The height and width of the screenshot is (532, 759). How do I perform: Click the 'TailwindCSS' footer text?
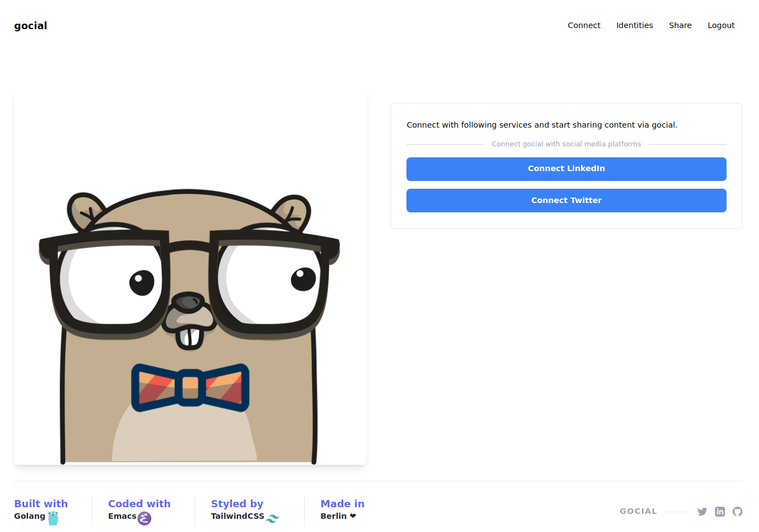[238, 516]
